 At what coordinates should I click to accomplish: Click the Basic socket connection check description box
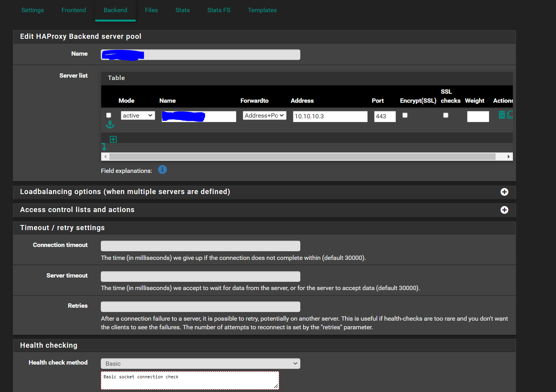point(190,380)
